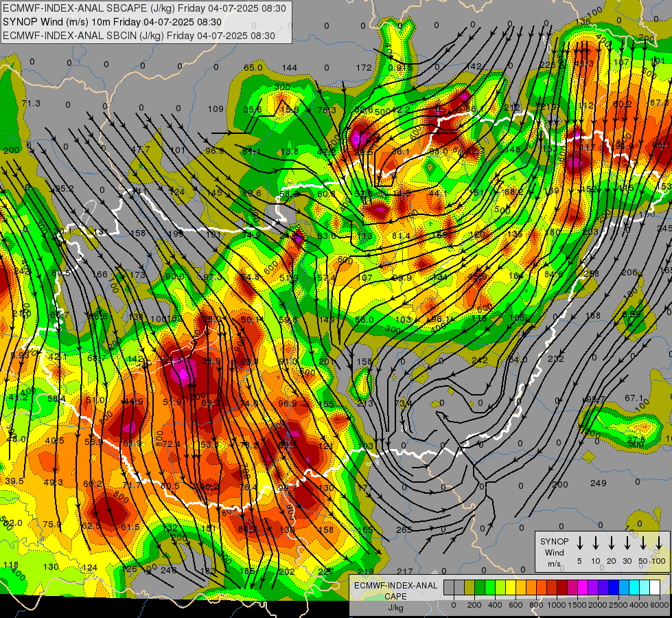Click the 50 m/s arrow in SYNOP Wind legend

[x=643, y=542]
